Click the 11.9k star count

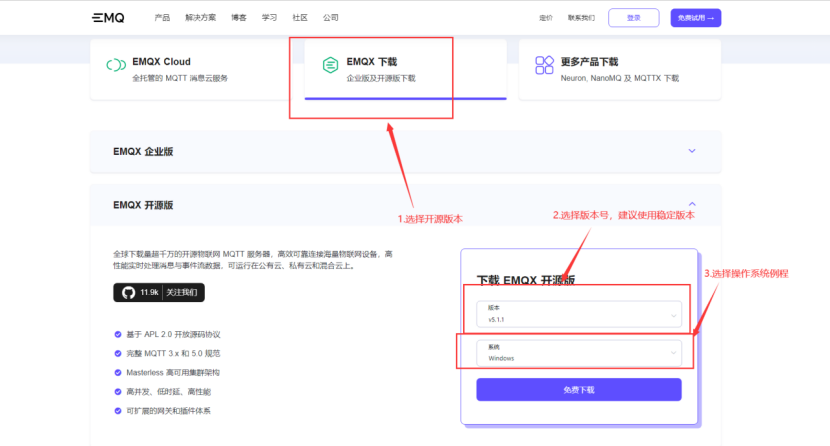(x=149, y=293)
